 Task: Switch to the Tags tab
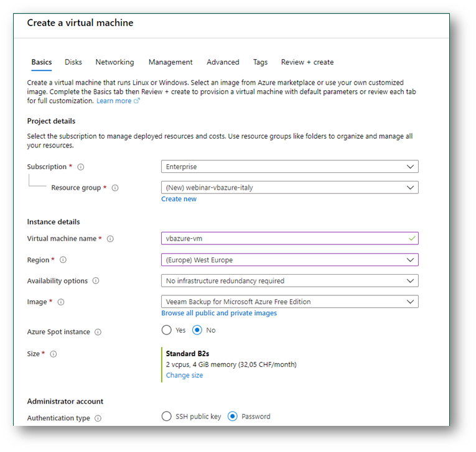261,62
